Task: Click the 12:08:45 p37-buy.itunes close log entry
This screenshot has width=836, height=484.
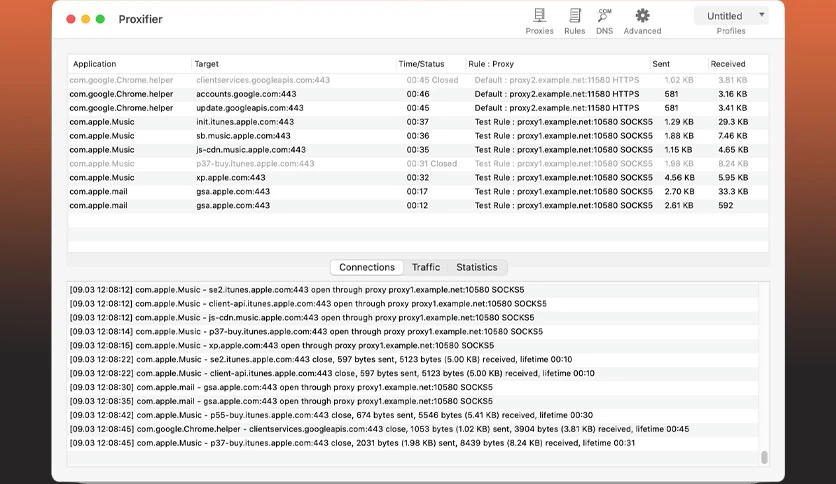Action: [413, 442]
